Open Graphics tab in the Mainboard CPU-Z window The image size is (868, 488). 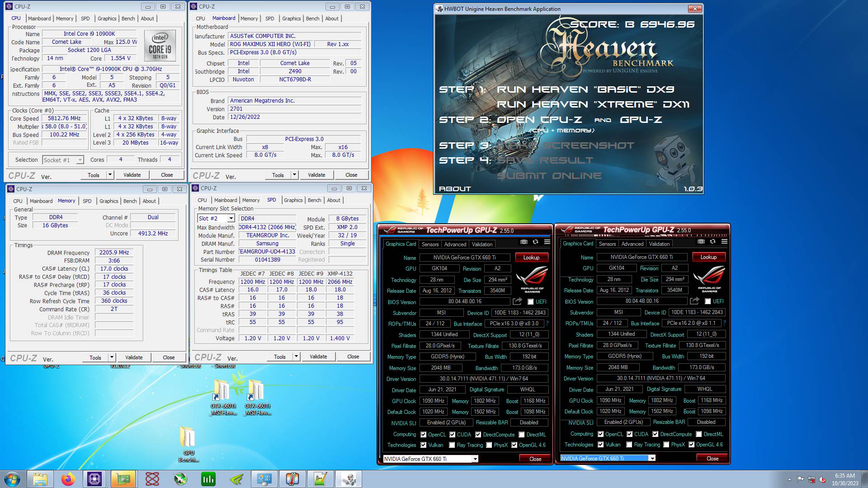(x=291, y=19)
